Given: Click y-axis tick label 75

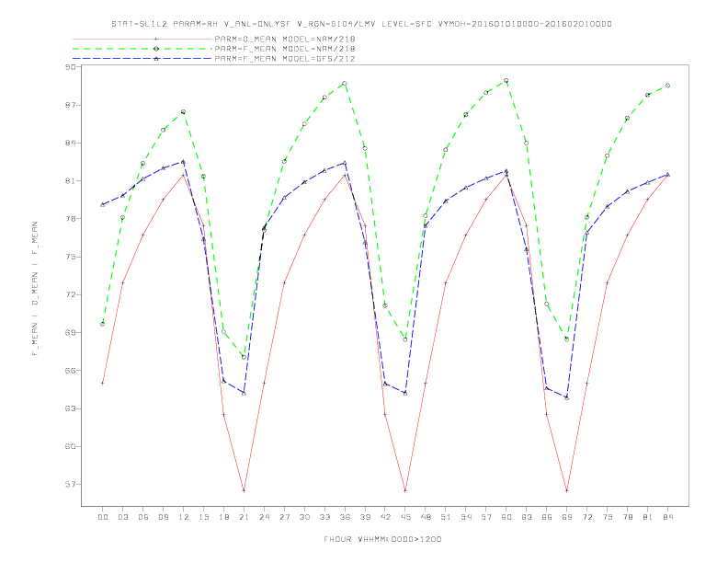Looking at the screenshot, I should 70,257.
